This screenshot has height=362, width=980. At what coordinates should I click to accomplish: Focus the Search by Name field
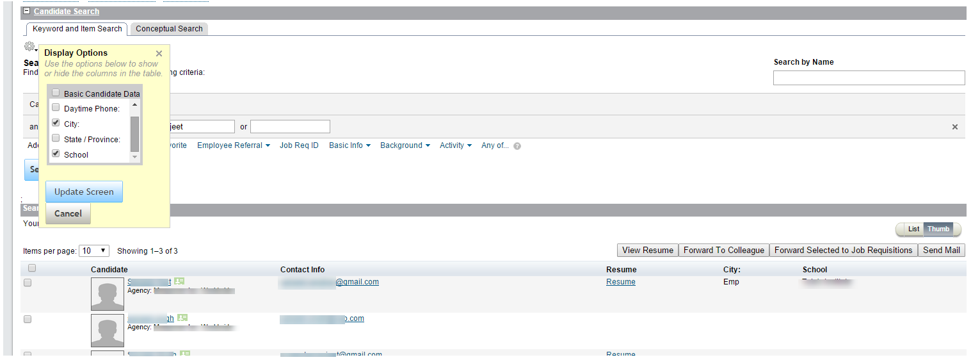[x=869, y=78]
